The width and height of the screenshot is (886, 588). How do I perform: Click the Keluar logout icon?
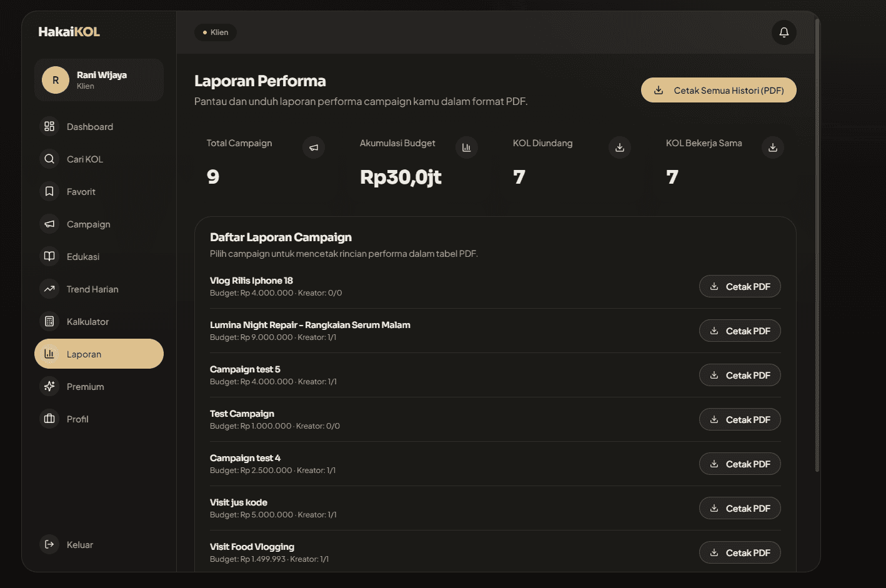[x=49, y=544]
